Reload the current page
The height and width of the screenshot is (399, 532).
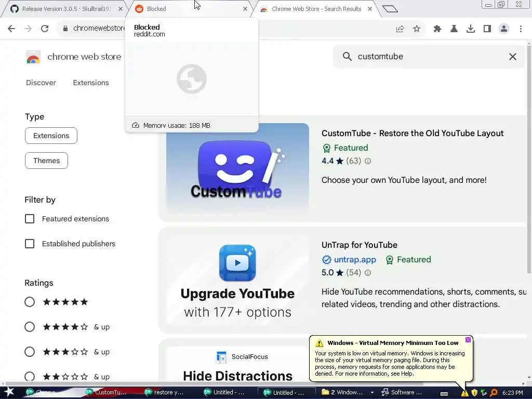(x=45, y=29)
